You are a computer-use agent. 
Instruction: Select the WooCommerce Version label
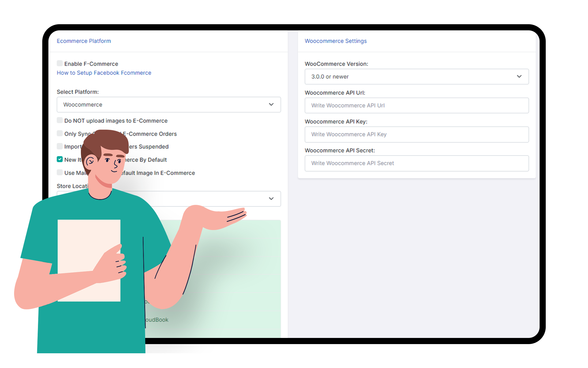click(x=336, y=64)
